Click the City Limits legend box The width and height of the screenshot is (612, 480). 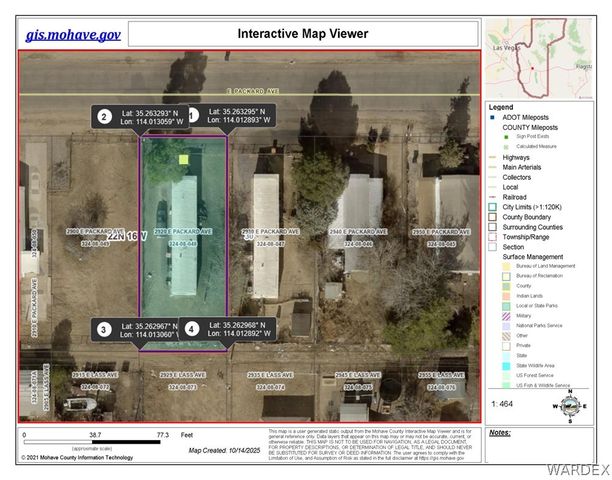click(493, 207)
